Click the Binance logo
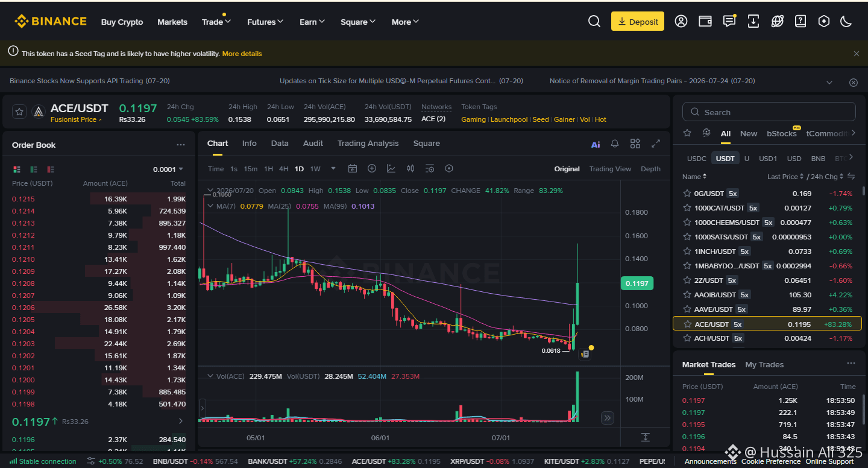 51,22
